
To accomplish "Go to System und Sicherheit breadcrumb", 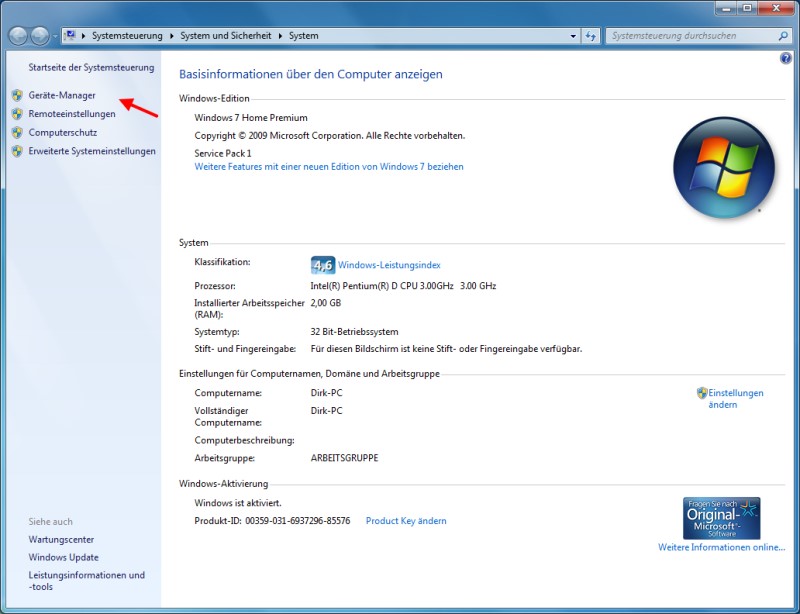I will 226,36.
